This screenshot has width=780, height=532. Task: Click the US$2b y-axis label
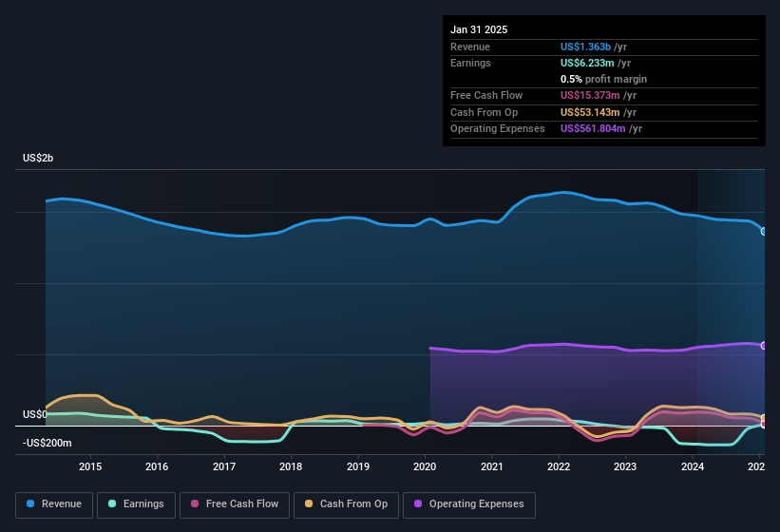(38, 158)
